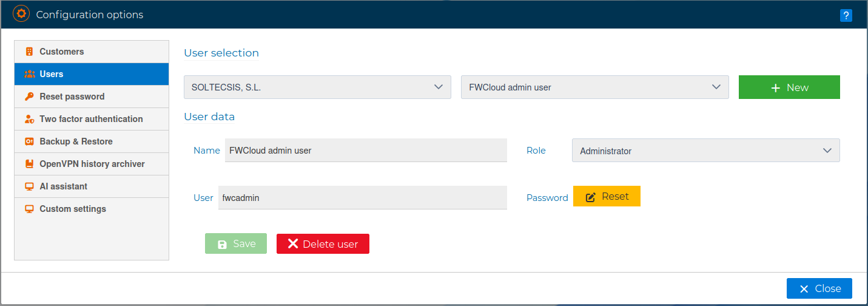The width and height of the screenshot is (868, 306).
Task: Click the Customers building icon
Action: pyautogui.click(x=29, y=52)
